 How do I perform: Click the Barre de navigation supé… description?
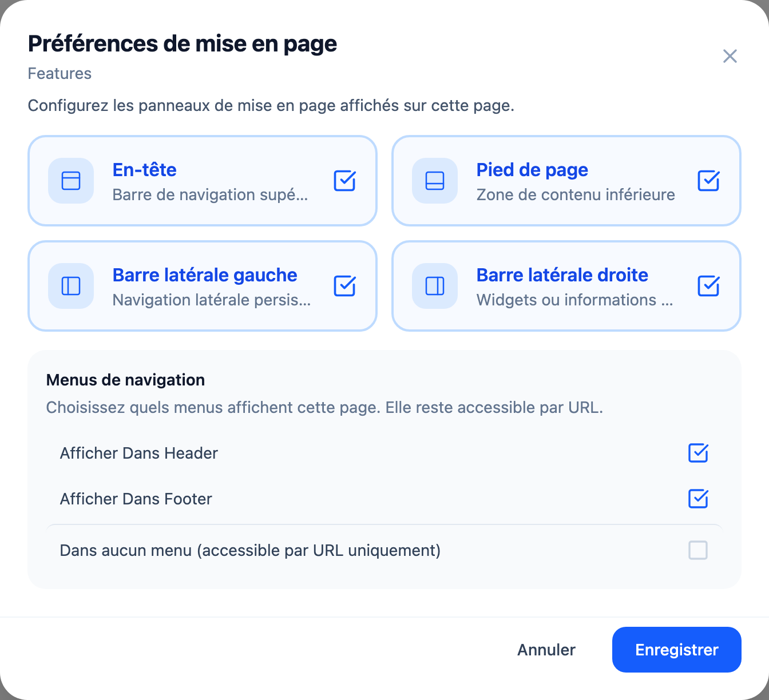(x=211, y=194)
